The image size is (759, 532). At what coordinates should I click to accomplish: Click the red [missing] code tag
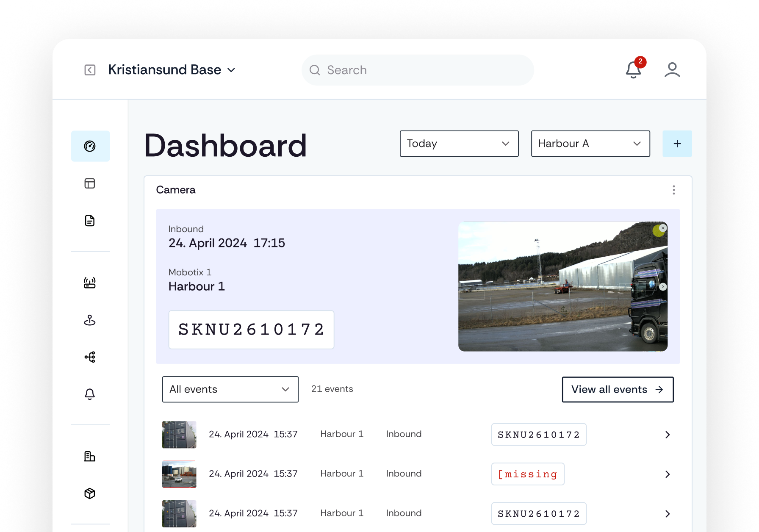(x=528, y=474)
